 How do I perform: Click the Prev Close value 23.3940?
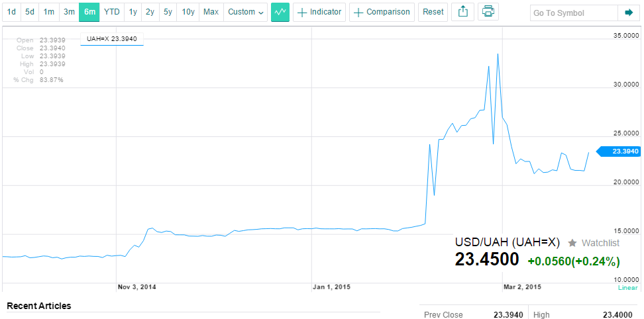508,314
